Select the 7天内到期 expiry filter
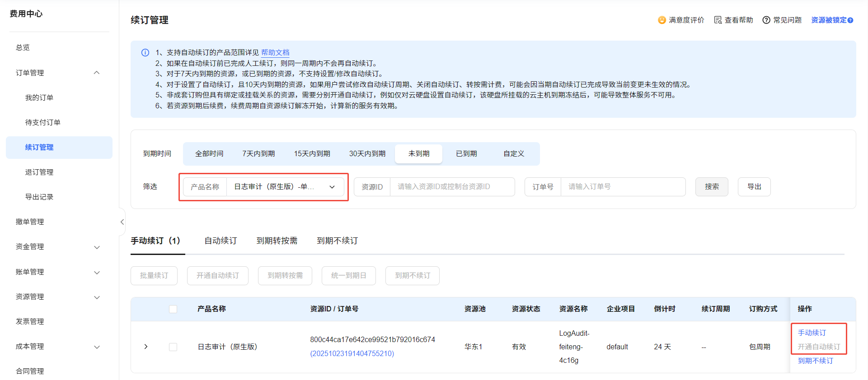Viewport: 868px width, 380px height. click(258, 154)
